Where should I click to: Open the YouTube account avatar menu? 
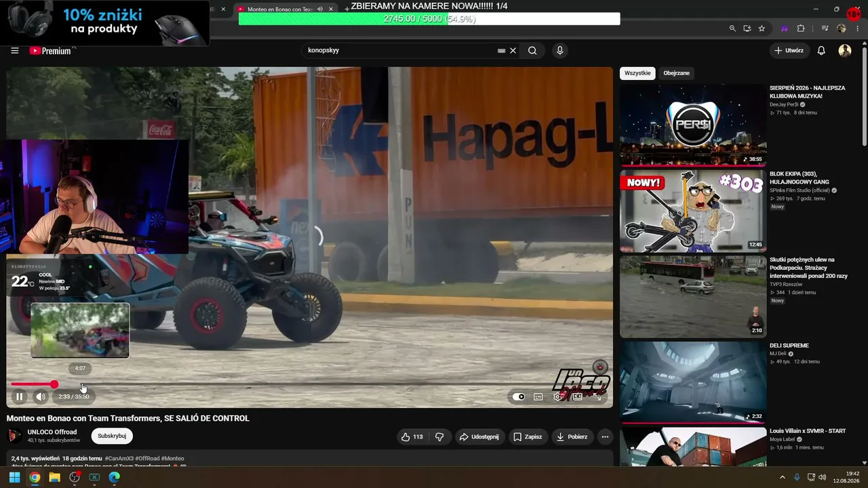pos(845,51)
